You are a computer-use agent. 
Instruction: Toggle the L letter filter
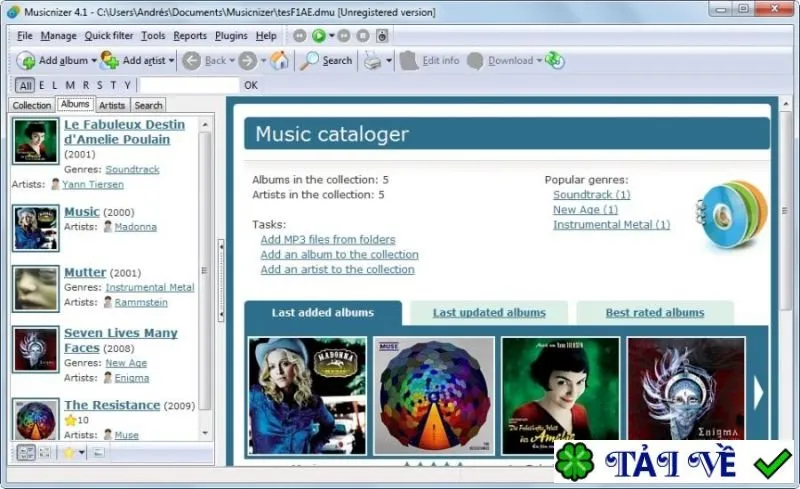coord(55,85)
